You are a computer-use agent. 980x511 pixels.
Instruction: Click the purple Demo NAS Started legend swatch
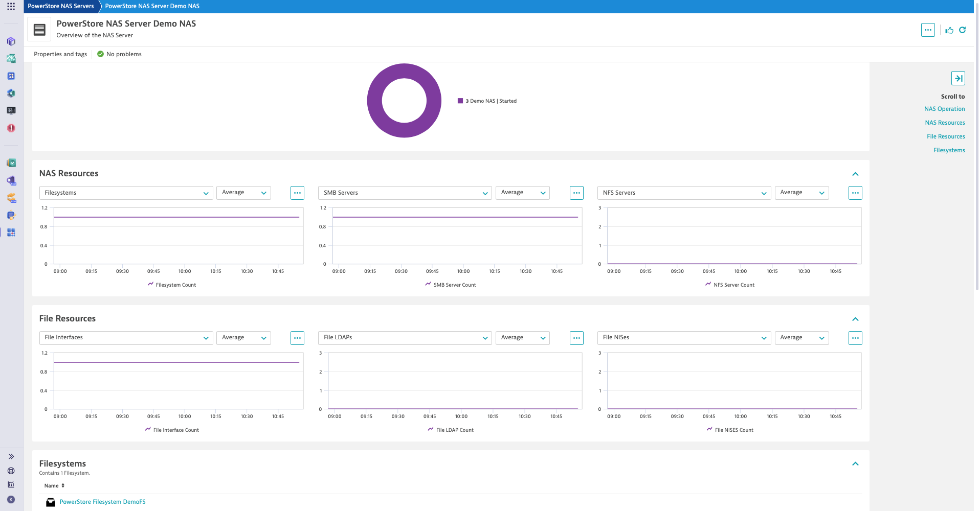pyautogui.click(x=460, y=101)
